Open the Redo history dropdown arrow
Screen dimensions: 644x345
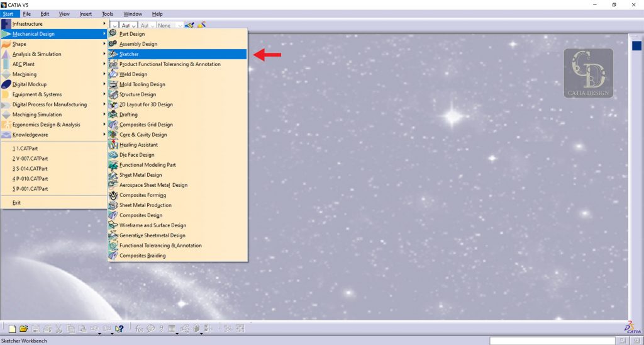coord(112,334)
